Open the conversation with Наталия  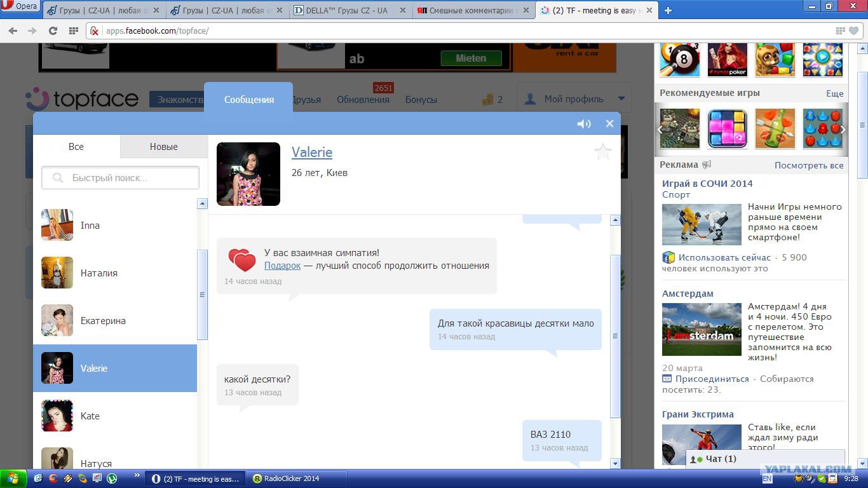[115, 273]
